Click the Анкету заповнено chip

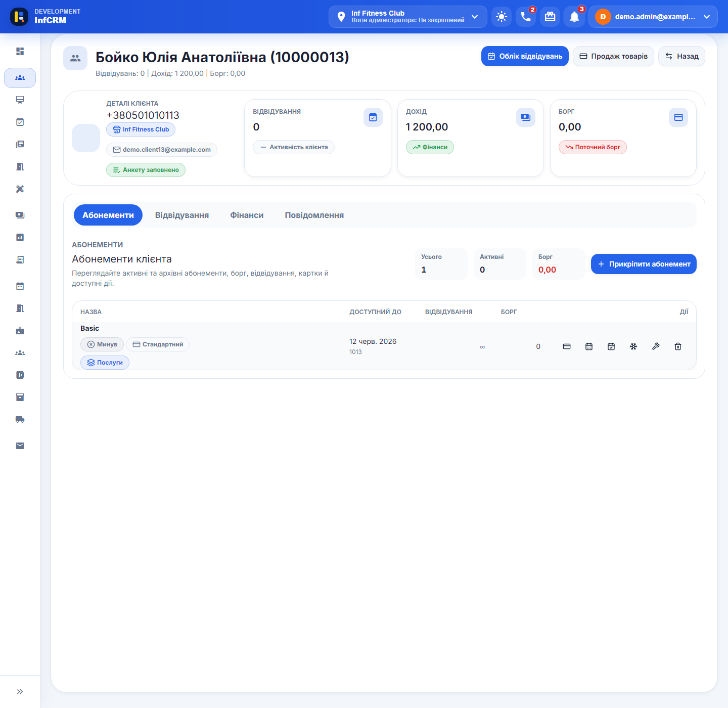point(146,170)
